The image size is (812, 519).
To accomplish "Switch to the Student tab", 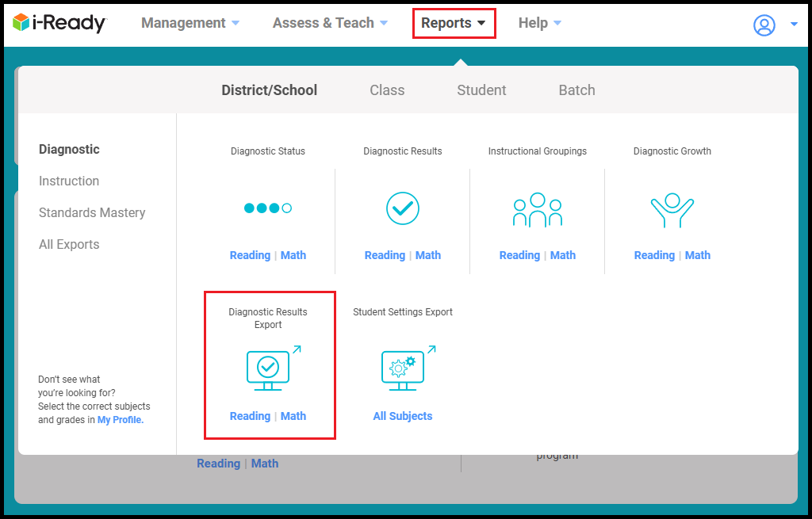I will coord(481,90).
